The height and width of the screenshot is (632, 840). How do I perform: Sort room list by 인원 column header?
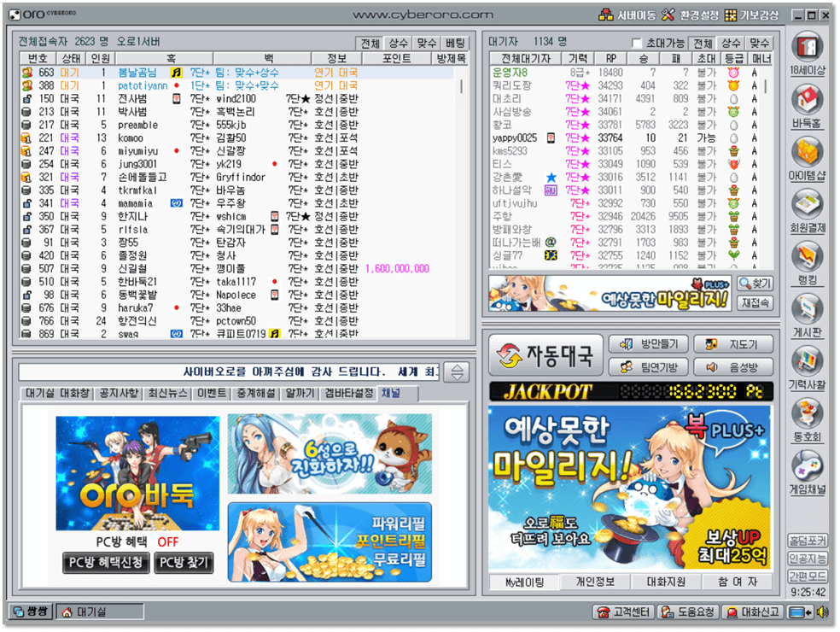point(100,58)
